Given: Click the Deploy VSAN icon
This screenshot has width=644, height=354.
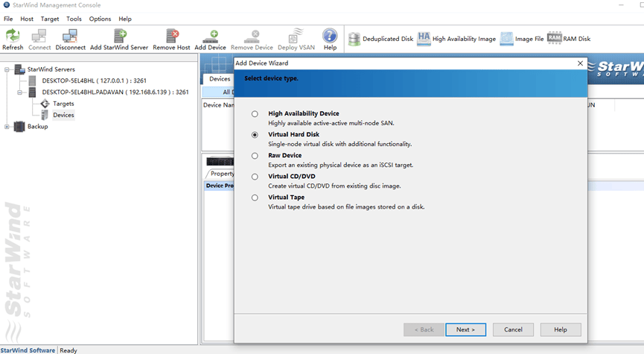Looking at the screenshot, I should coord(296,35).
